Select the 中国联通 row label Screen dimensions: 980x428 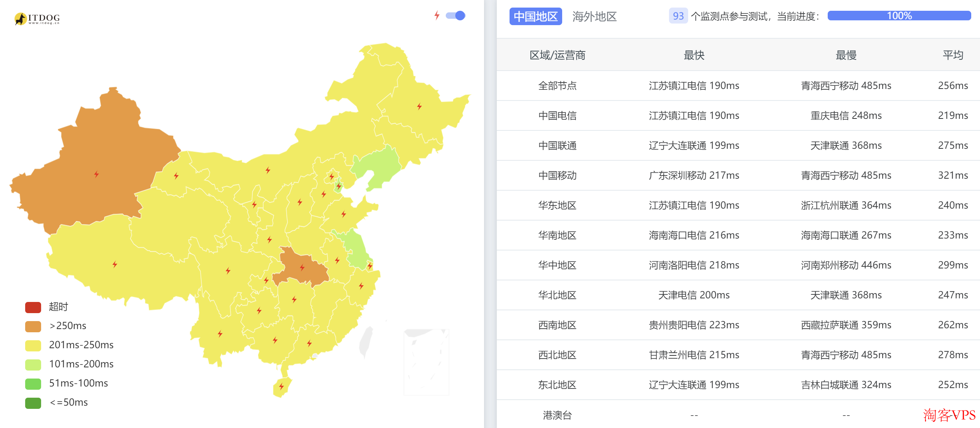click(x=557, y=145)
